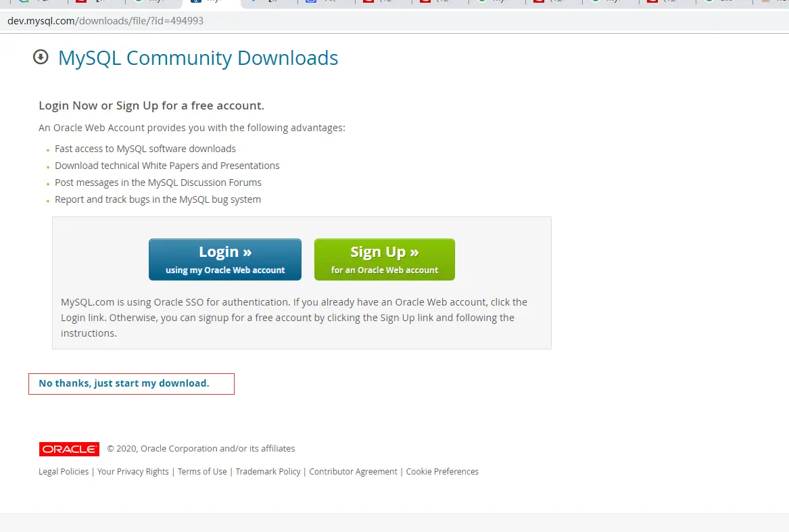Open Your Privacy Rights footer link
The width and height of the screenshot is (789, 532).
tap(133, 472)
